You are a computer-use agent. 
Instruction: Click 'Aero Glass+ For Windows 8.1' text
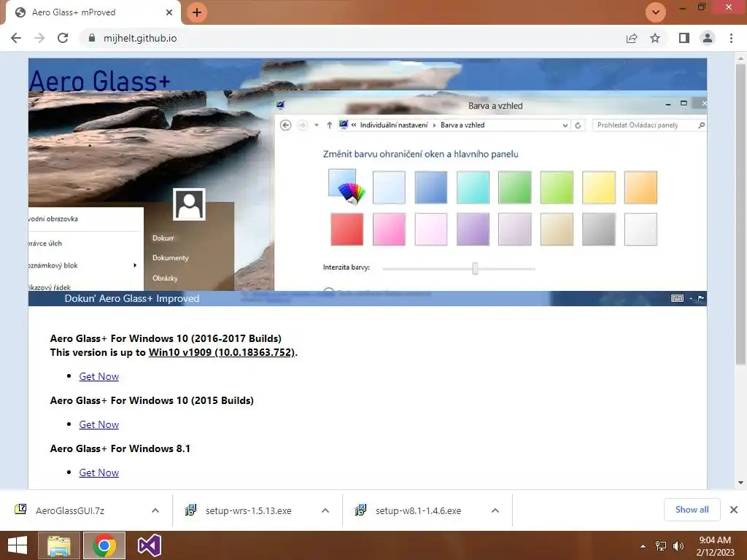(120, 448)
